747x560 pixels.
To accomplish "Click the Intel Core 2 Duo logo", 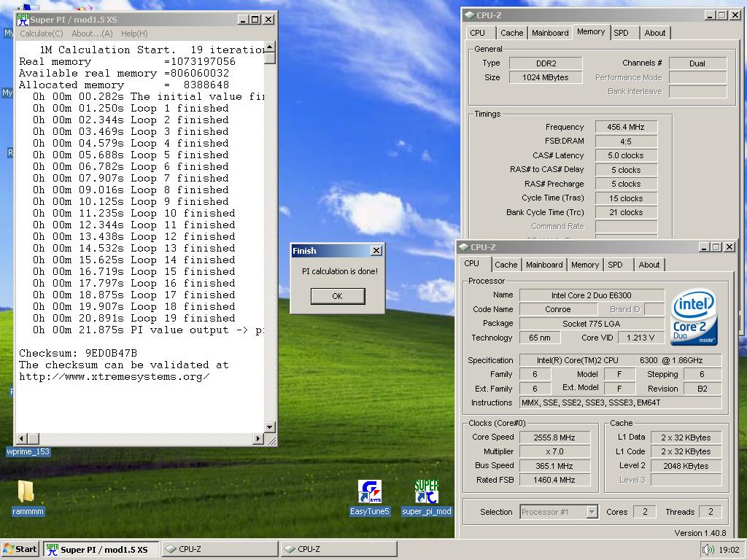I will [x=694, y=316].
